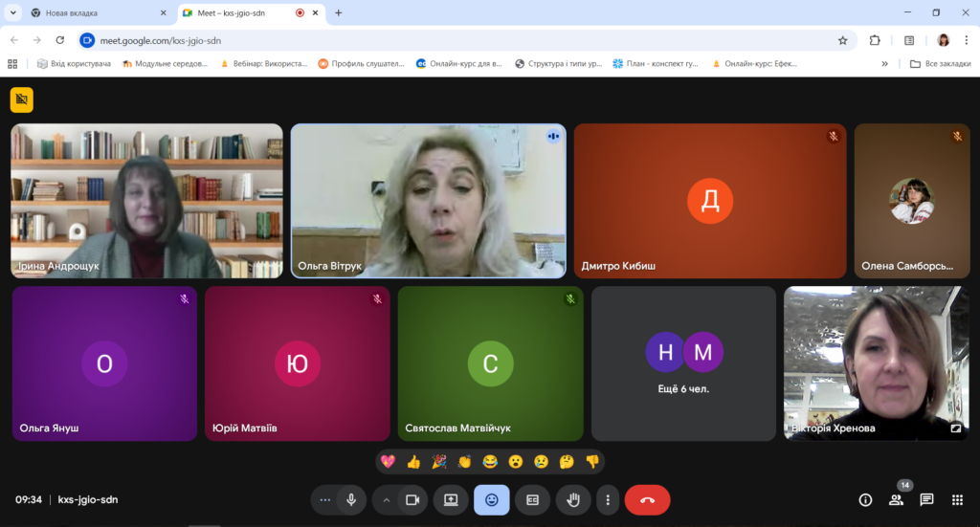Open the Структура і типи ур... bookmark
980x527 pixels.
558,64
